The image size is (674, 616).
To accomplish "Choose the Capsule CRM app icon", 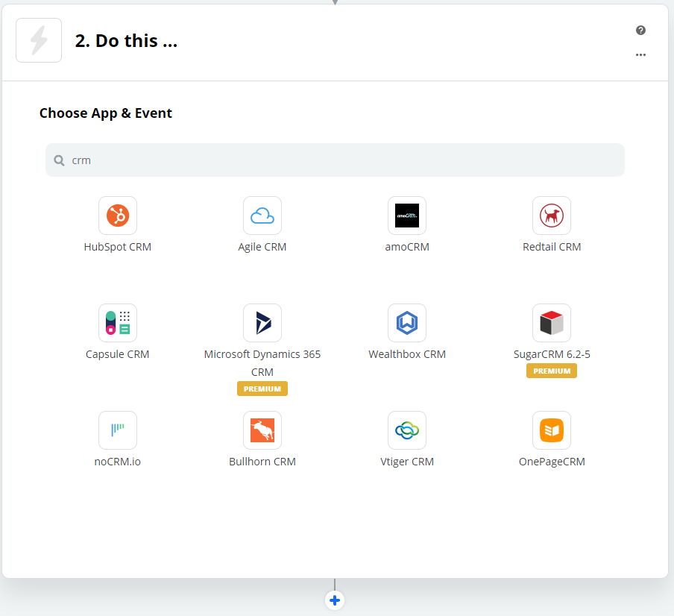I will point(117,323).
